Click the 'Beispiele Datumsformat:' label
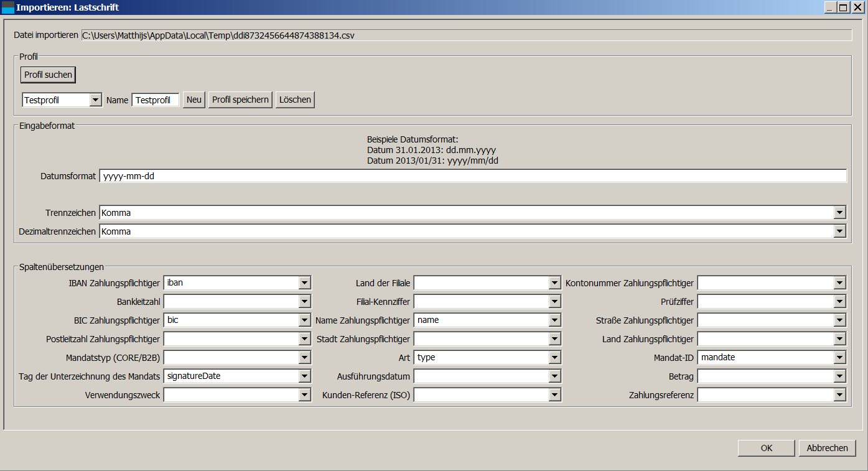The height and width of the screenshot is (471, 868). (413, 139)
